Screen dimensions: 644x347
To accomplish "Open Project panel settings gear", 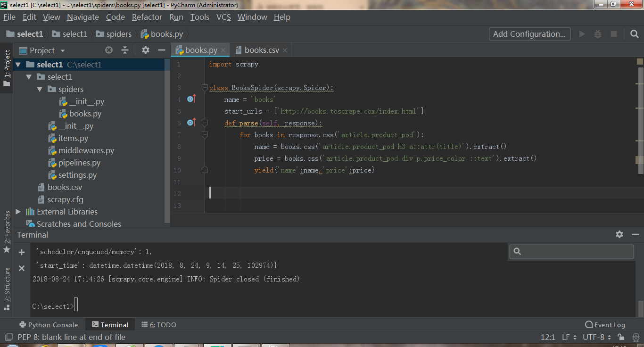I will point(146,50).
